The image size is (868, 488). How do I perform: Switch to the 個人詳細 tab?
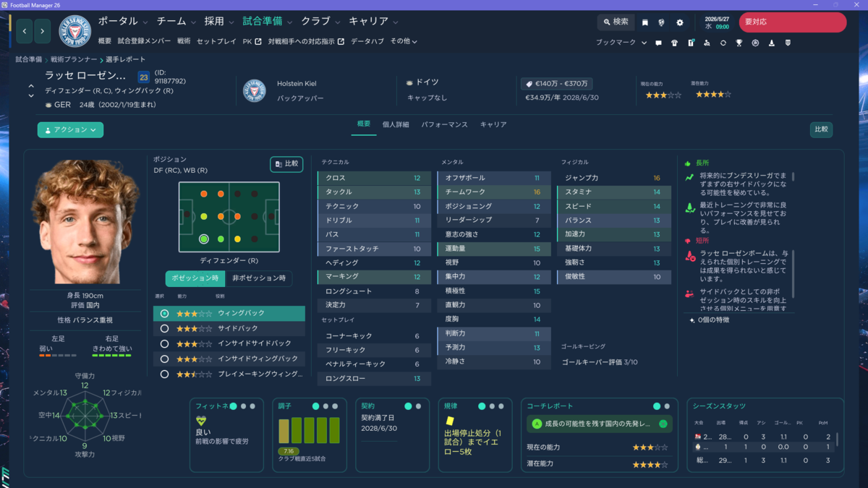coord(396,124)
